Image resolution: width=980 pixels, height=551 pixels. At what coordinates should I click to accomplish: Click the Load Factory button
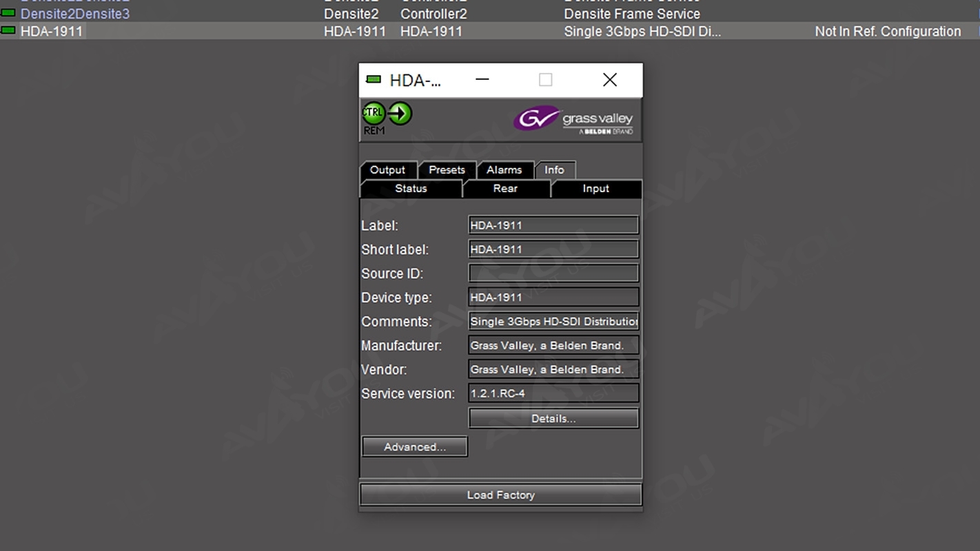coord(500,495)
